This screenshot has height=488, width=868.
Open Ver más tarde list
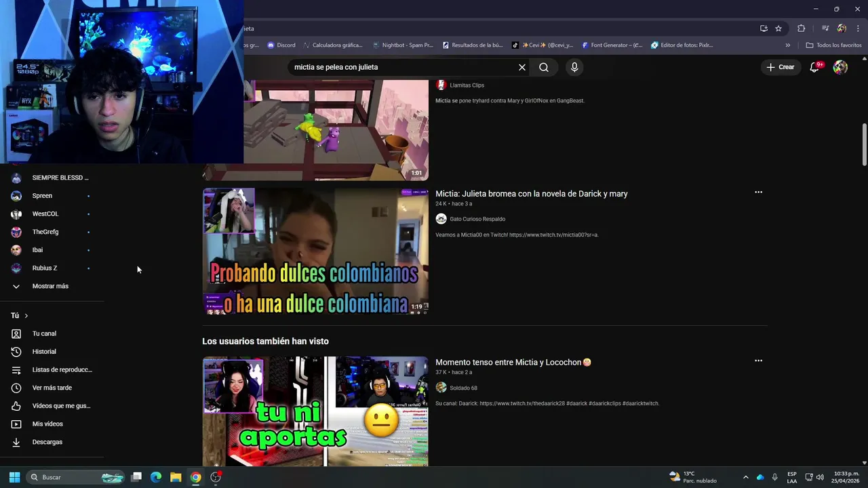[x=52, y=388]
